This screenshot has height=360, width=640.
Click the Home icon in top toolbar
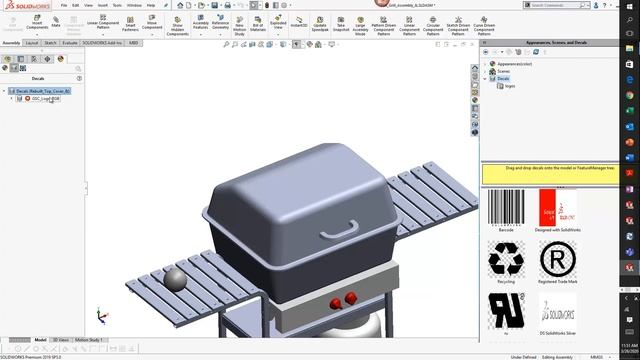point(180,5)
